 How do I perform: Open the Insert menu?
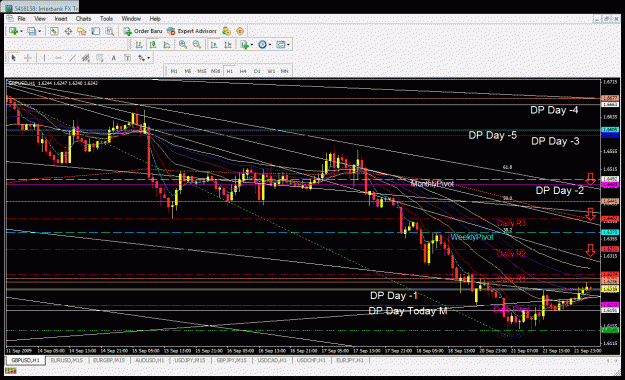[61, 19]
